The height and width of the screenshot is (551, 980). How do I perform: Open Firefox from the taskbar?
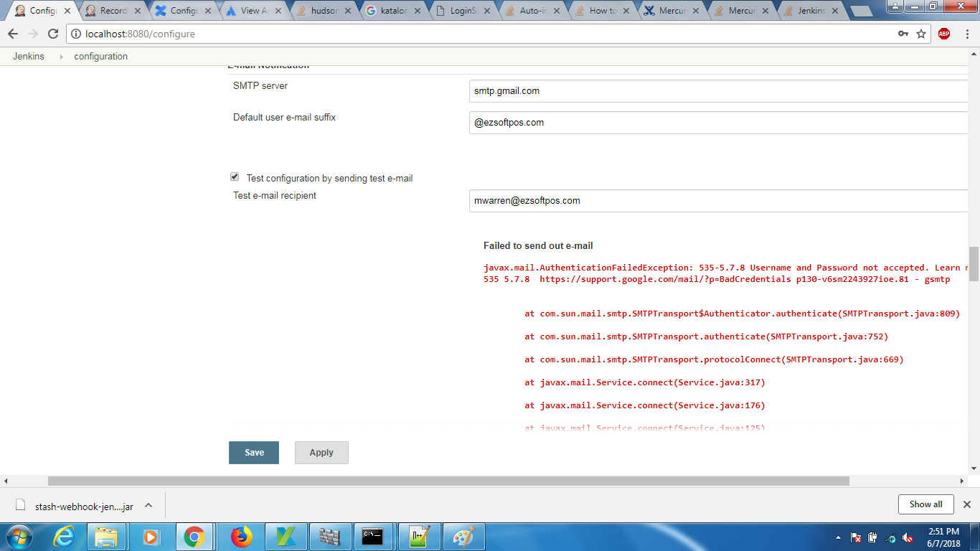[241, 537]
